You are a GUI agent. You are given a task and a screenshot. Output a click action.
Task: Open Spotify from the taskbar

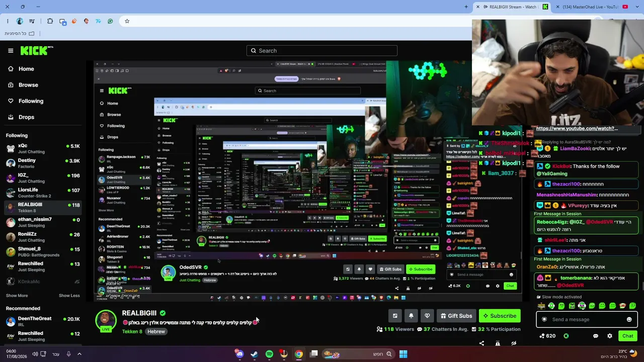(x=269, y=354)
